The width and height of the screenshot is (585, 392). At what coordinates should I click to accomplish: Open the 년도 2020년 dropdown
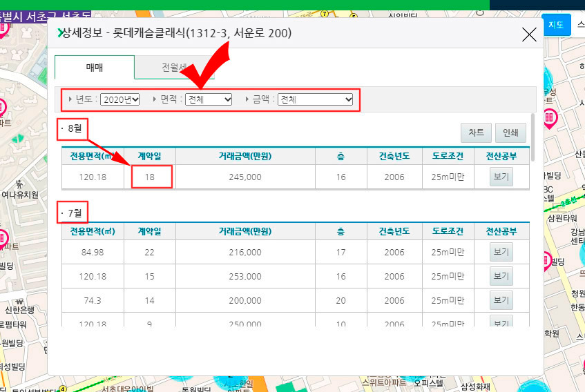coord(119,99)
